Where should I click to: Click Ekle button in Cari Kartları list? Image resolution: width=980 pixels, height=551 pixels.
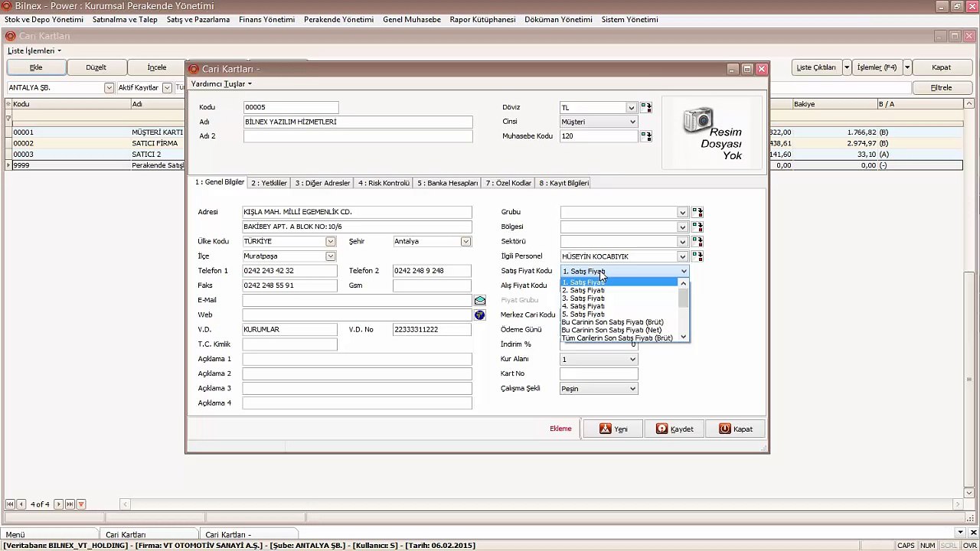pyautogui.click(x=36, y=67)
